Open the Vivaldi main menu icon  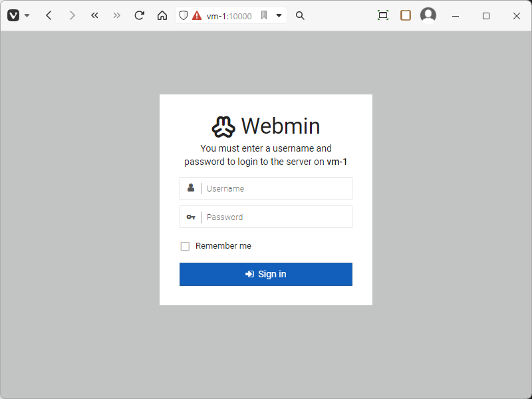click(x=13, y=15)
